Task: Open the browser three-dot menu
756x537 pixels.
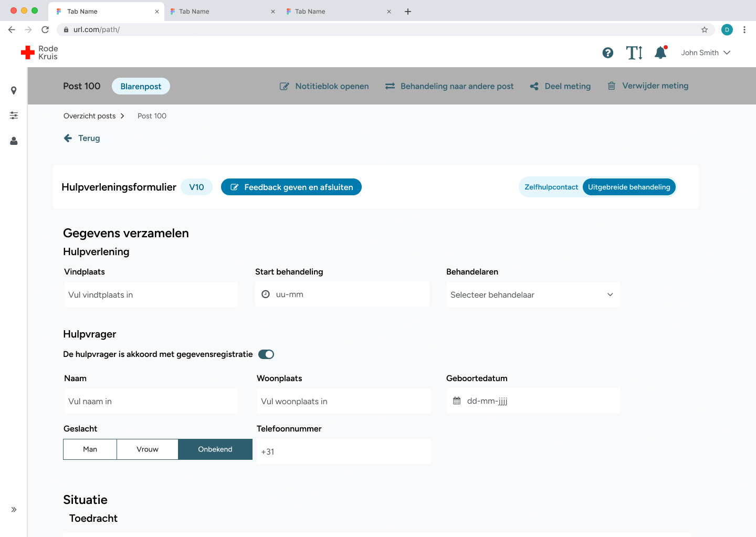Action: (x=744, y=29)
